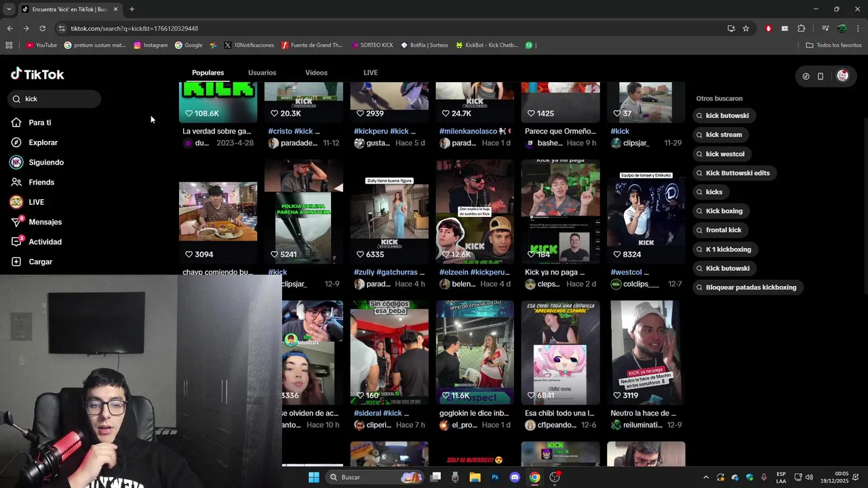Bookmark page with the star icon
The image size is (868, 488).
pos(746,28)
